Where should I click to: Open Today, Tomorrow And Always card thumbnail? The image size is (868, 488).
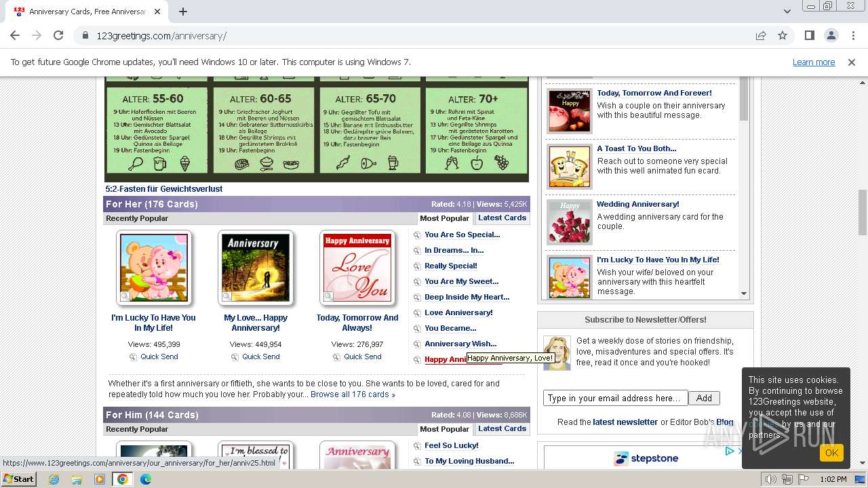click(357, 268)
